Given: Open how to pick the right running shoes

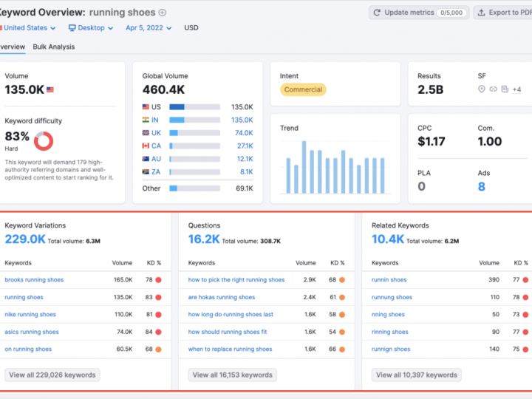Looking at the screenshot, I should 236,280.
